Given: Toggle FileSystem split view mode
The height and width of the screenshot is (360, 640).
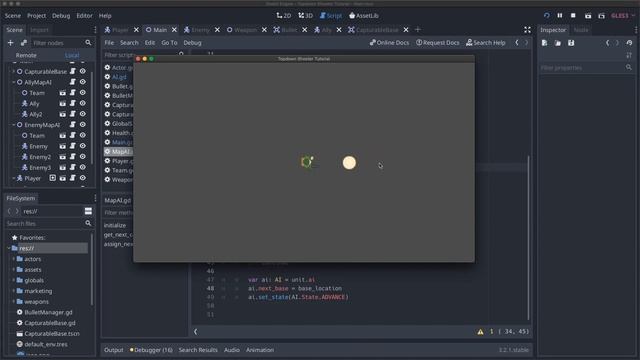Looking at the screenshot, I should click(88, 211).
